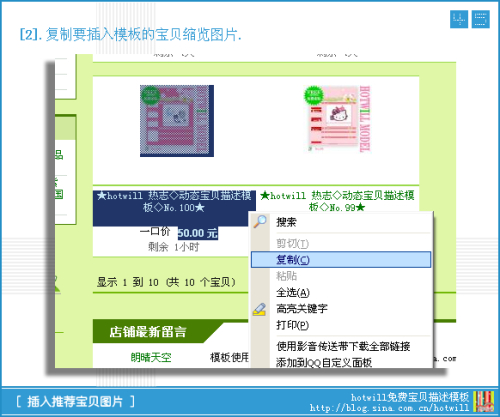This screenshot has height=417, width=500.
Task: Click the magnifier icon beside 搜索
Action: tap(260, 221)
